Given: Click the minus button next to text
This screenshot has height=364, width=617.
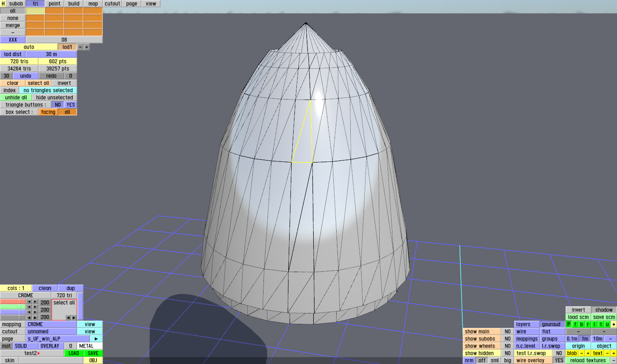Looking at the screenshot, I should (x=607, y=353).
